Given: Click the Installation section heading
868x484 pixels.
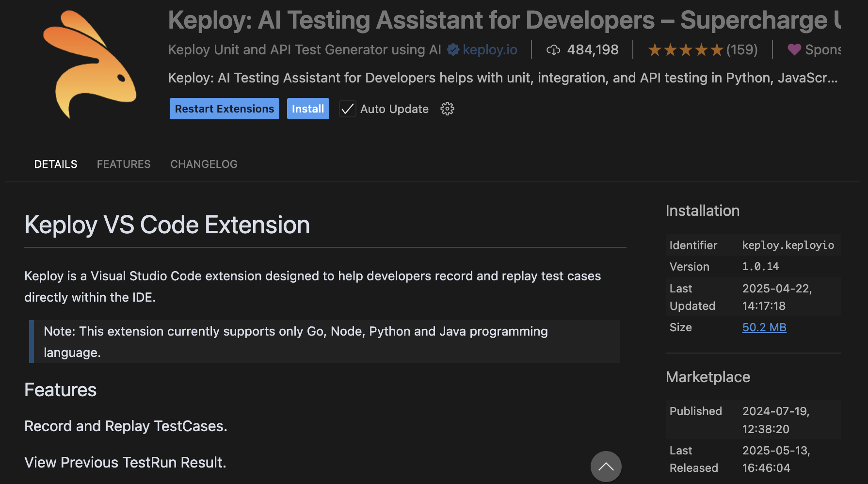Looking at the screenshot, I should pos(702,210).
